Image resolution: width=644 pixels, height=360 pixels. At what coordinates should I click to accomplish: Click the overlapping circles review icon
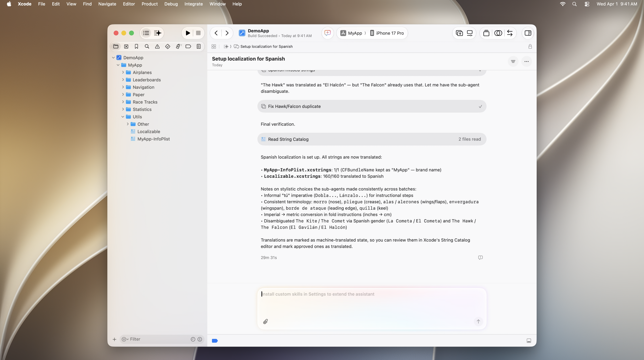pyautogui.click(x=498, y=33)
